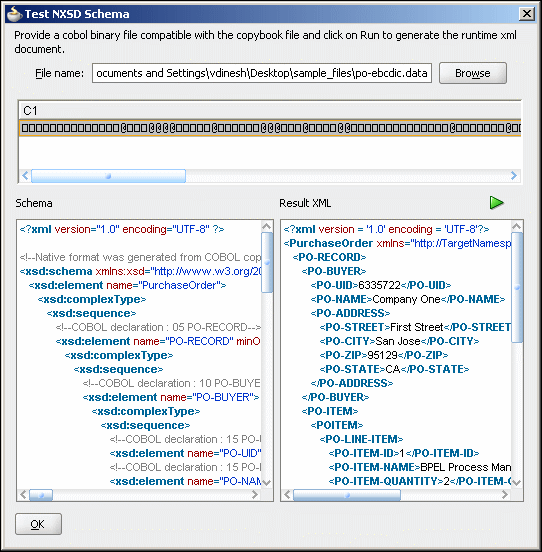Click the application icon in title bar
The height and width of the screenshot is (552, 542).
pyautogui.click(x=15, y=14)
